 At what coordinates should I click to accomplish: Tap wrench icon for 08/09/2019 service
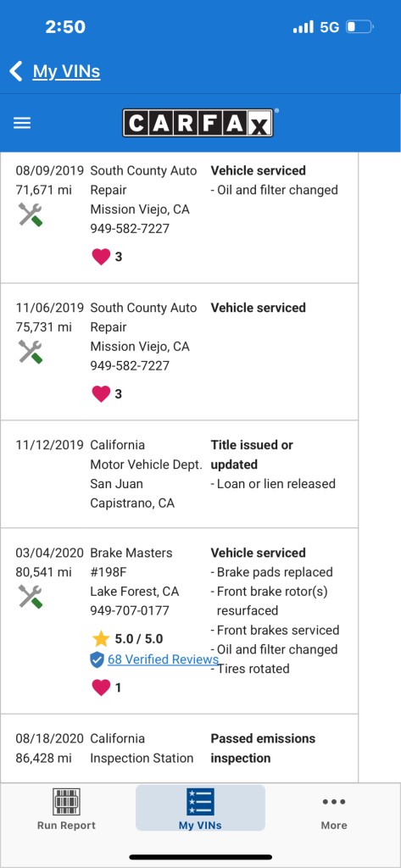[x=30, y=214]
